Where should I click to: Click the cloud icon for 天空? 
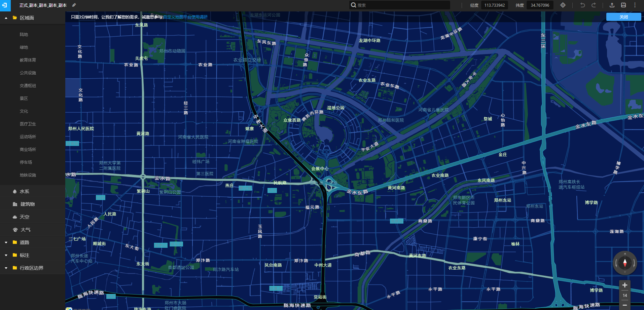pos(15,217)
